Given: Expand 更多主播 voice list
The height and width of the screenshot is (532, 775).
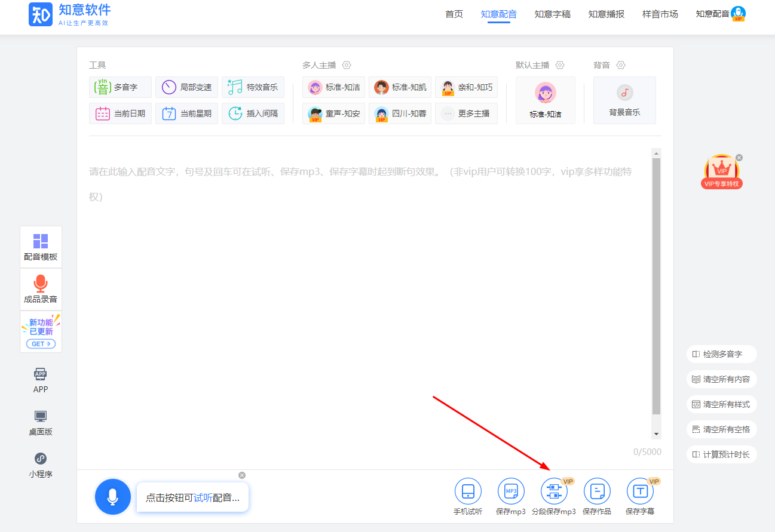Looking at the screenshot, I should [466, 113].
